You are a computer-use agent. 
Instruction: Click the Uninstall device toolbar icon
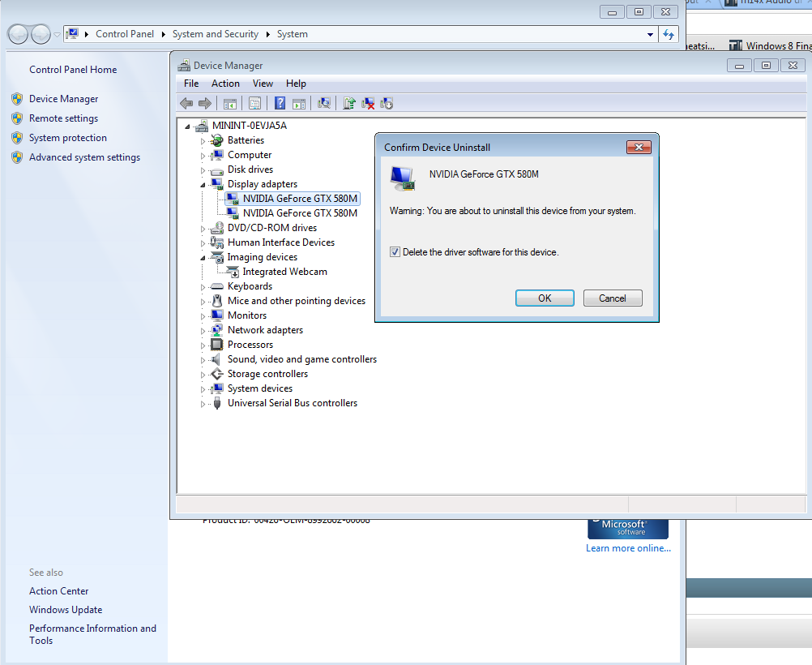point(368,103)
